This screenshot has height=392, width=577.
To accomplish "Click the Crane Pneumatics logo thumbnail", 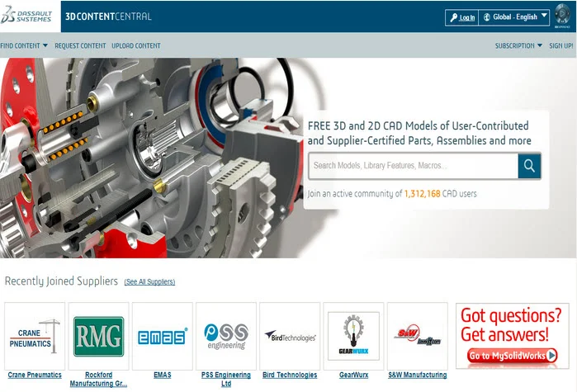I will [35, 336].
